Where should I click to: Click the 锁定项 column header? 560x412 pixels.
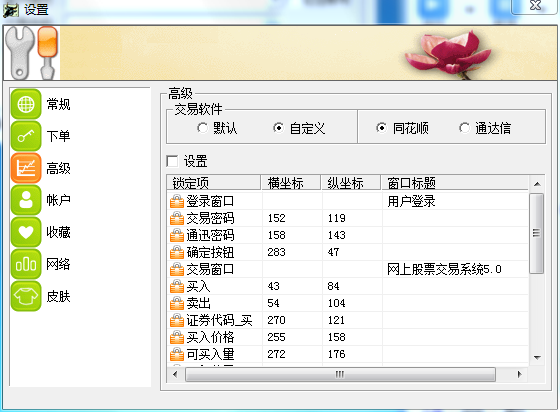[214, 183]
